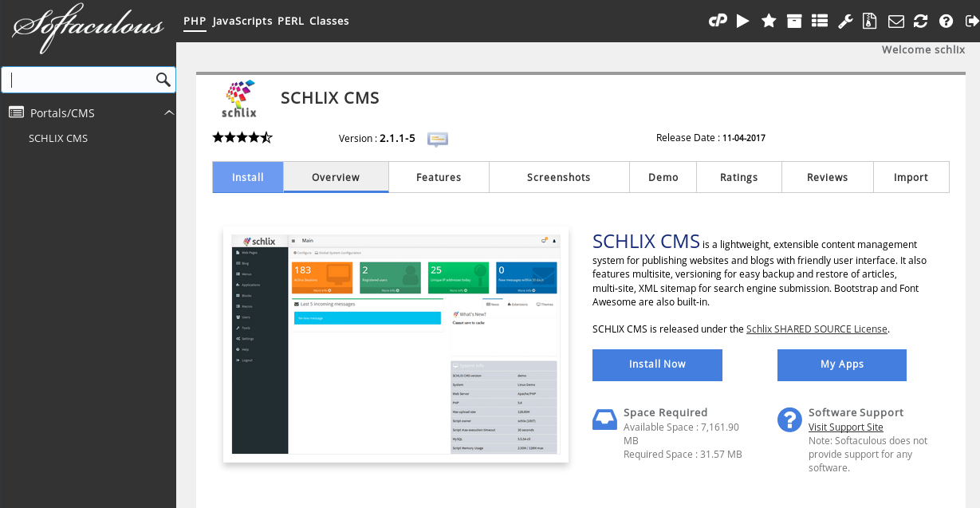Click the Install Now button

(x=657, y=364)
